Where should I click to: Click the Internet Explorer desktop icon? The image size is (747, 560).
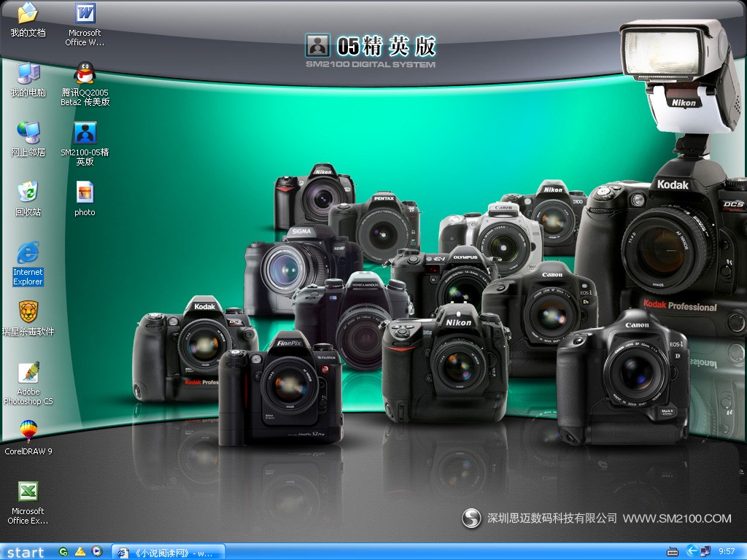pos(28,253)
